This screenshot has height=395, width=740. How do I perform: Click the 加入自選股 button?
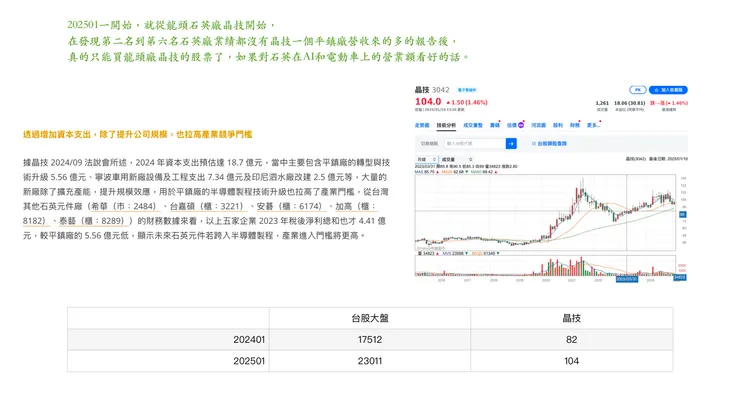668,90
